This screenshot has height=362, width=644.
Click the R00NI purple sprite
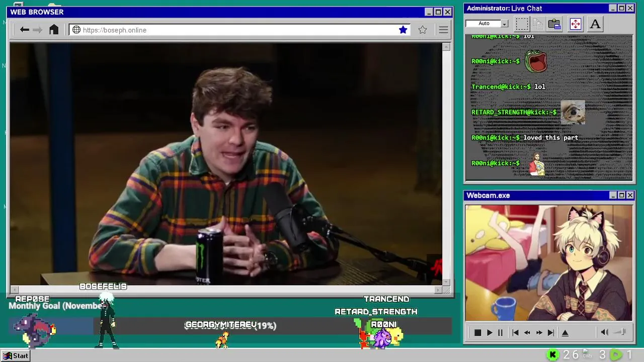coord(382,338)
